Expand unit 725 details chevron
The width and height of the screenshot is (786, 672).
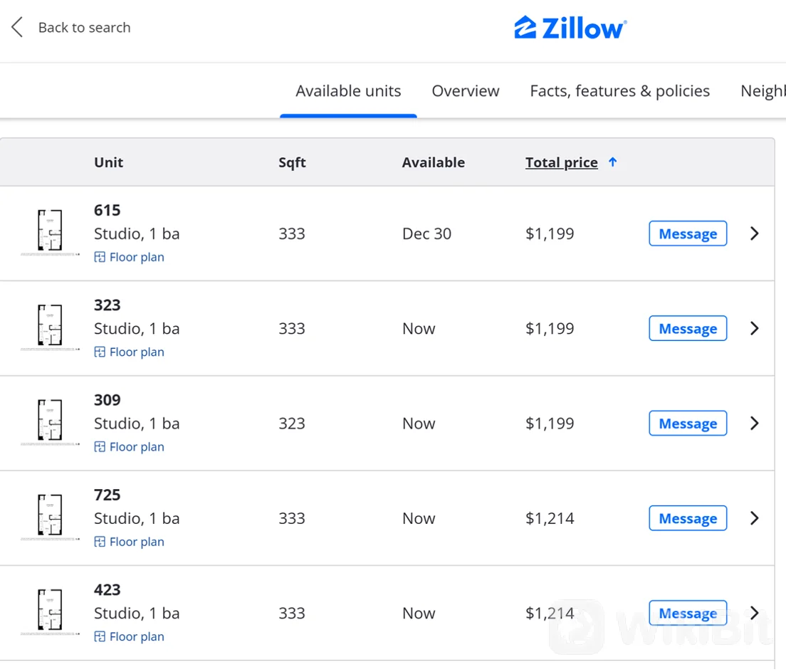[x=755, y=518]
